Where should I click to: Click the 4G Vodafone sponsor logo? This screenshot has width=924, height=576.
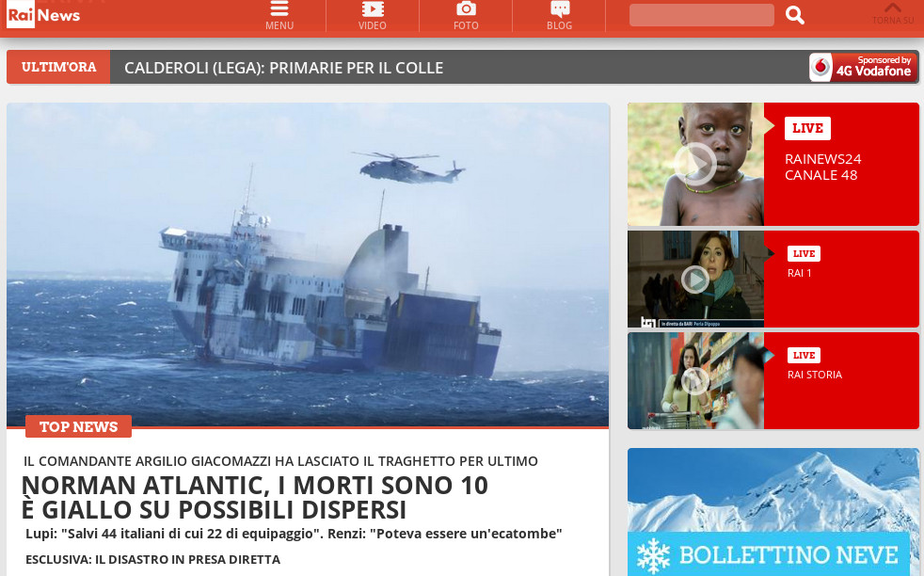tap(863, 67)
